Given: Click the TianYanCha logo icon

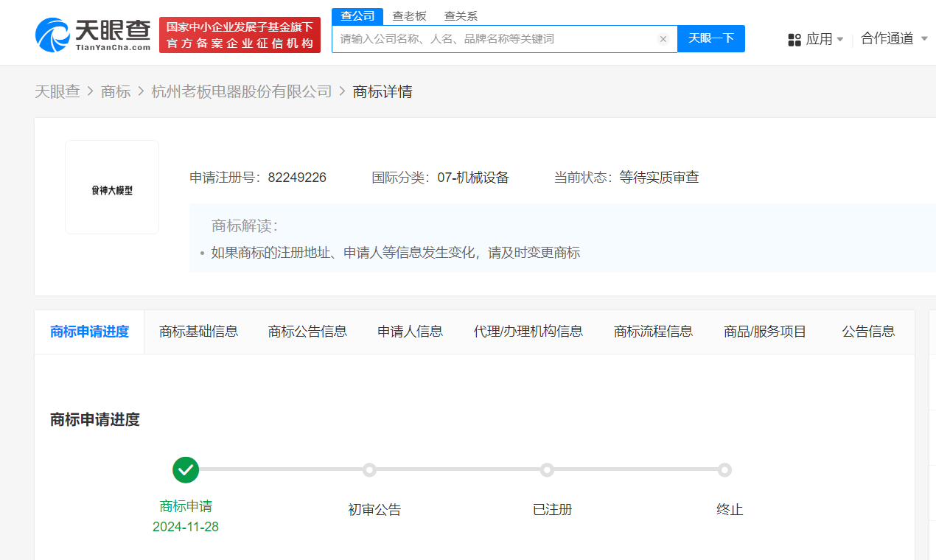Looking at the screenshot, I should [x=52, y=35].
